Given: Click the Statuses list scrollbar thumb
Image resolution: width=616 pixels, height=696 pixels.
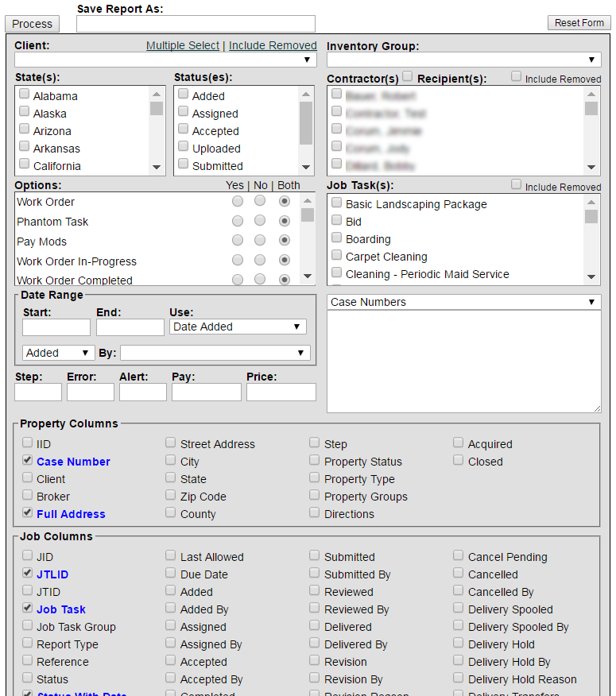Looking at the screenshot, I should (306, 123).
